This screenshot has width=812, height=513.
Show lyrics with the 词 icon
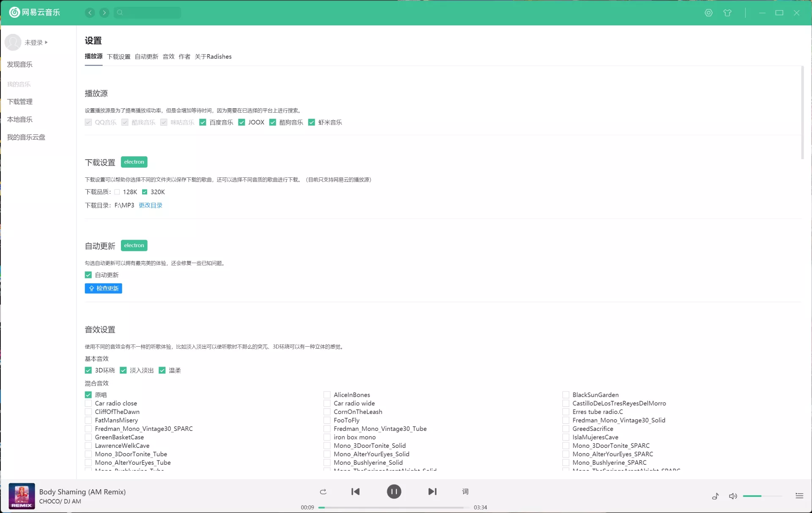click(465, 491)
